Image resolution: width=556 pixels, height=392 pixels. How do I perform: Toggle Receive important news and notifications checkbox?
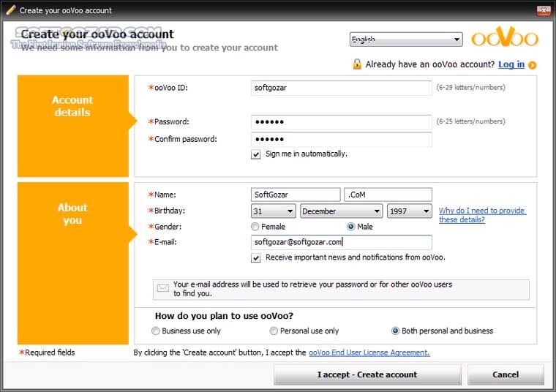pos(256,258)
